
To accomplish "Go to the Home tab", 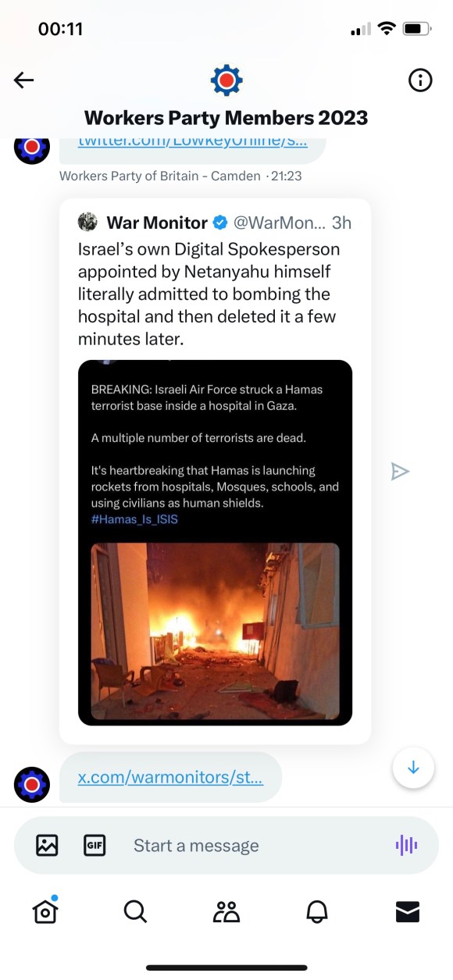I will click(x=45, y=911).
